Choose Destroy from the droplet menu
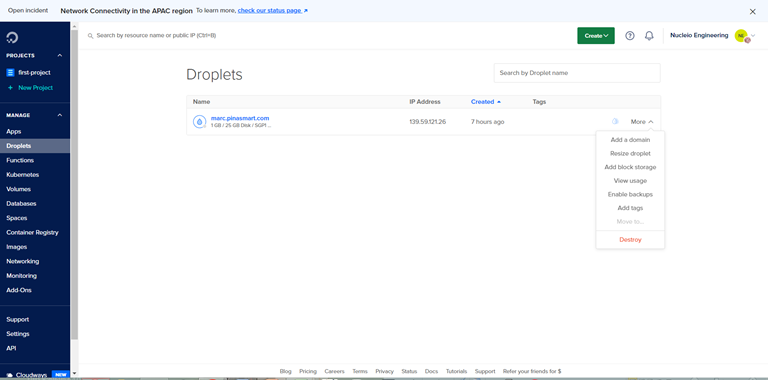768x380 pixels. 630,239
